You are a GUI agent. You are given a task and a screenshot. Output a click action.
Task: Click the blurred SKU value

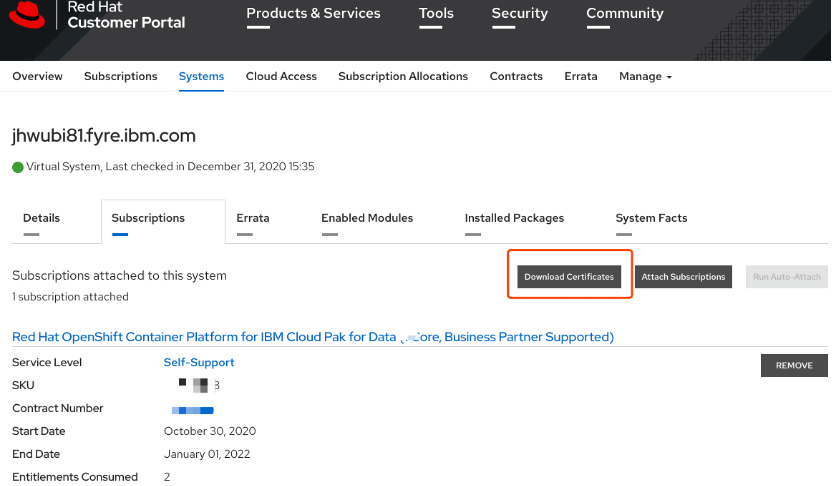199,385
